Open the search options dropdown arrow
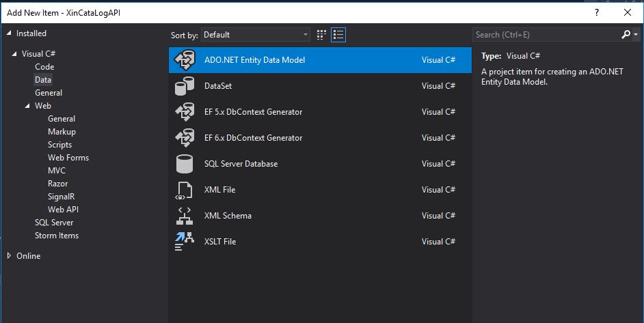The width and height of the screenshot is (644, 323). pos(636,35)
